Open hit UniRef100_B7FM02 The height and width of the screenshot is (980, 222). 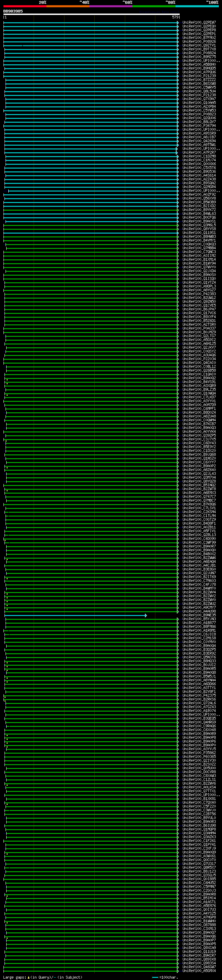(199, 38)
